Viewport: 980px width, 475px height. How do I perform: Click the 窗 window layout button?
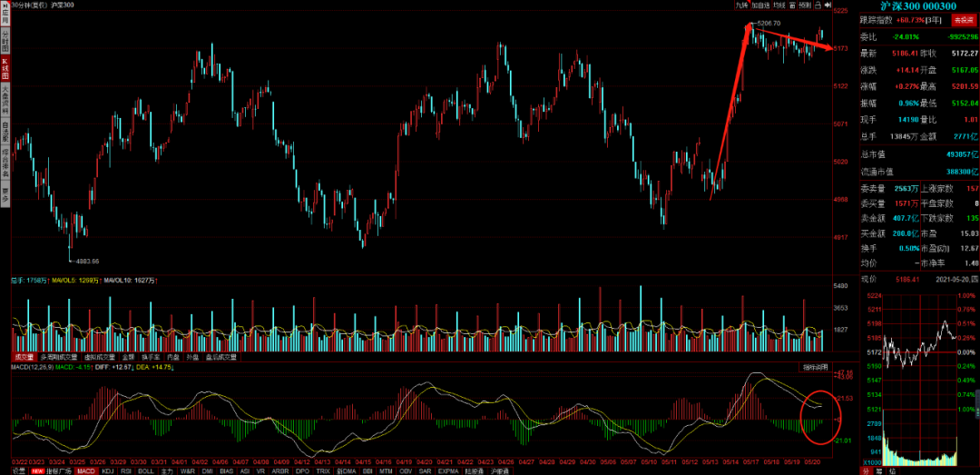coord(792,5)
